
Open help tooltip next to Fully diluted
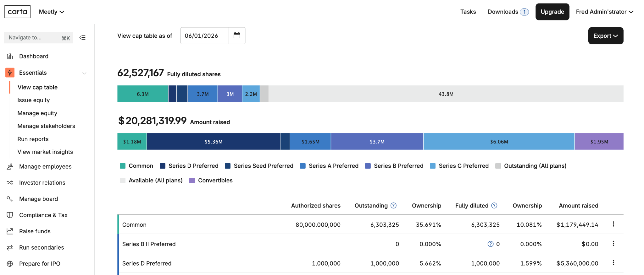[494, 205]
